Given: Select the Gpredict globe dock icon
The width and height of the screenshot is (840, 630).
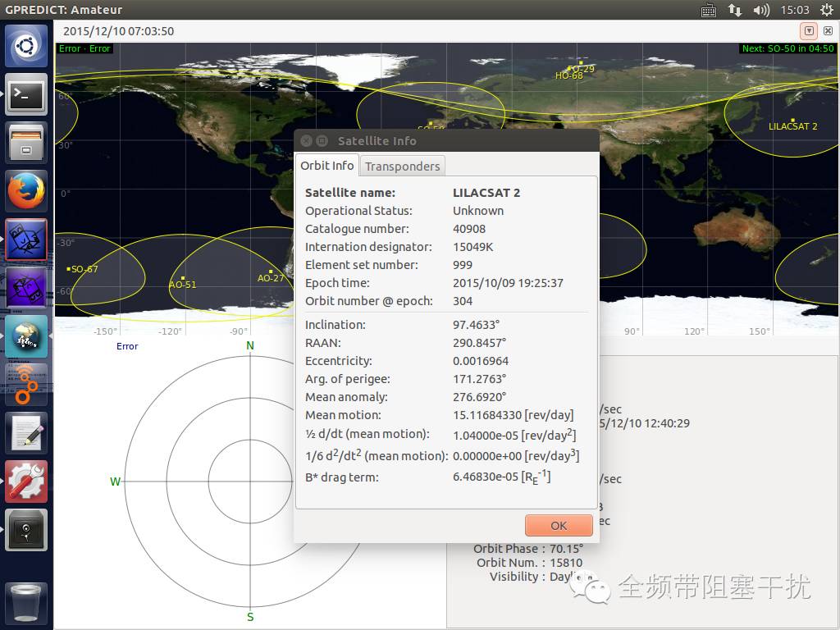Looking at the screenshot, I should [26, 336].
